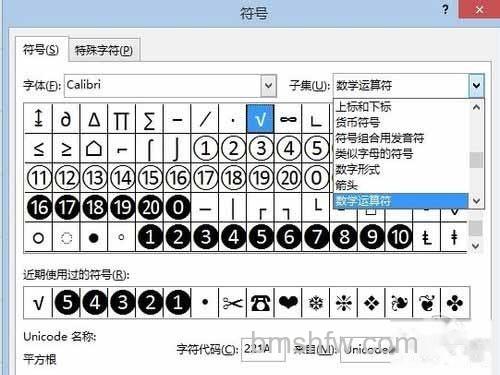Select black circled 7 in the grid

click(x=316, y=237)
